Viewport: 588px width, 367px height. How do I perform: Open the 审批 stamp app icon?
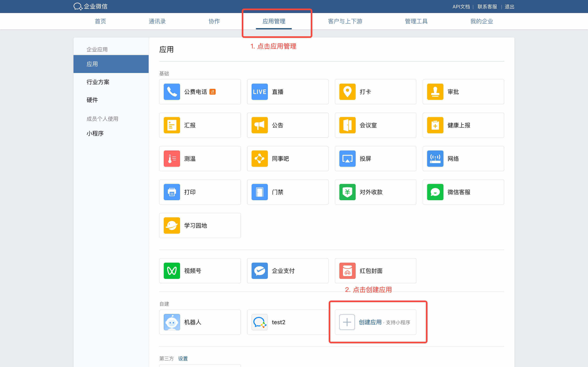coord(435,92)
